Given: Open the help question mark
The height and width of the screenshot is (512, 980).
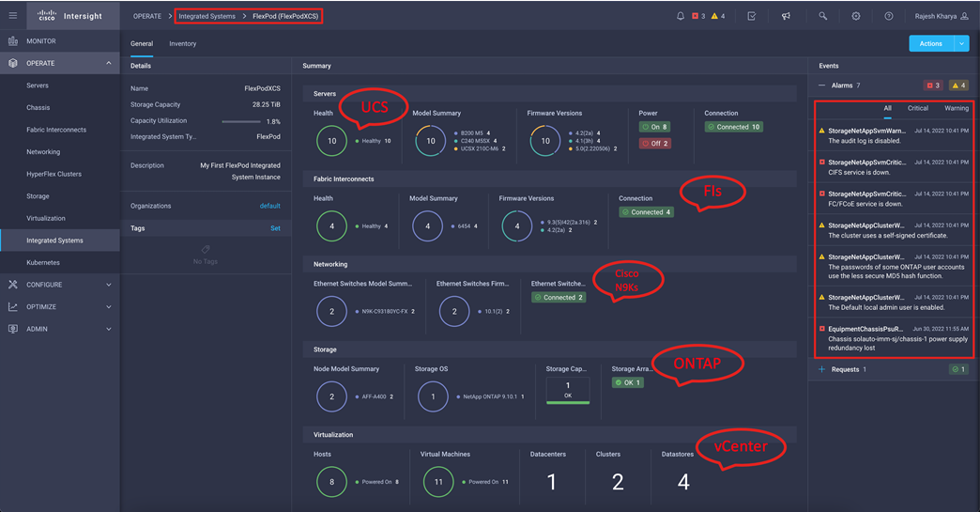Looking at the screenshot, I should pos(889,16).
